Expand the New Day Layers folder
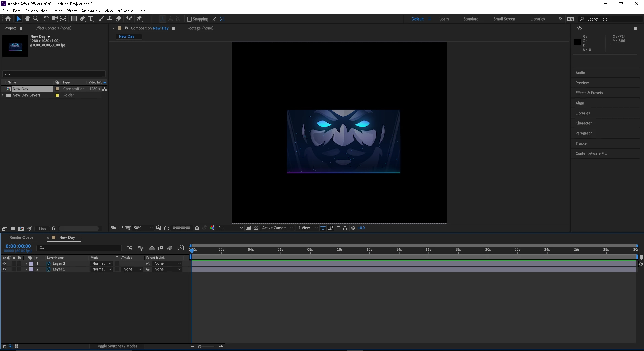The image size is (644, 351). pos(3,95)
